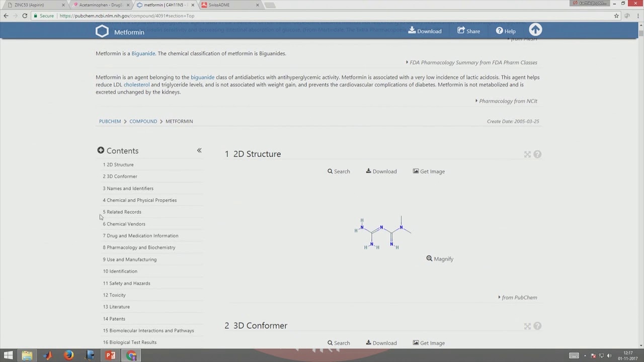Collapse the Contents sidebar with double chevron
This screenshot has width=644, height=362.
pos(199,150)
